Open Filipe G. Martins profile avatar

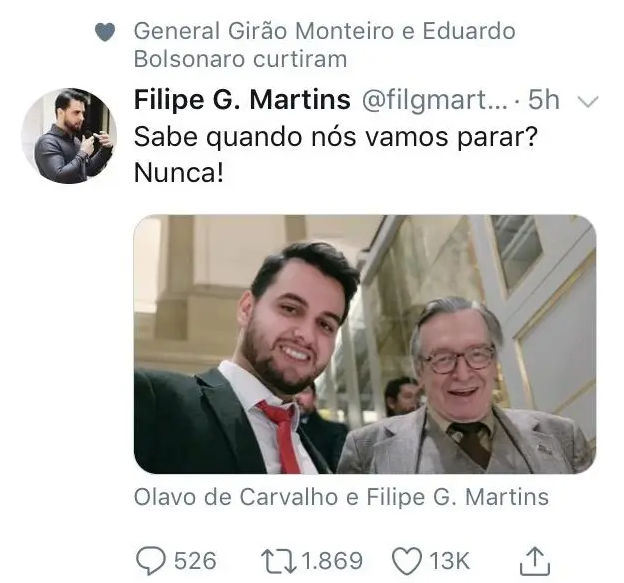click(x=69, y=136)
